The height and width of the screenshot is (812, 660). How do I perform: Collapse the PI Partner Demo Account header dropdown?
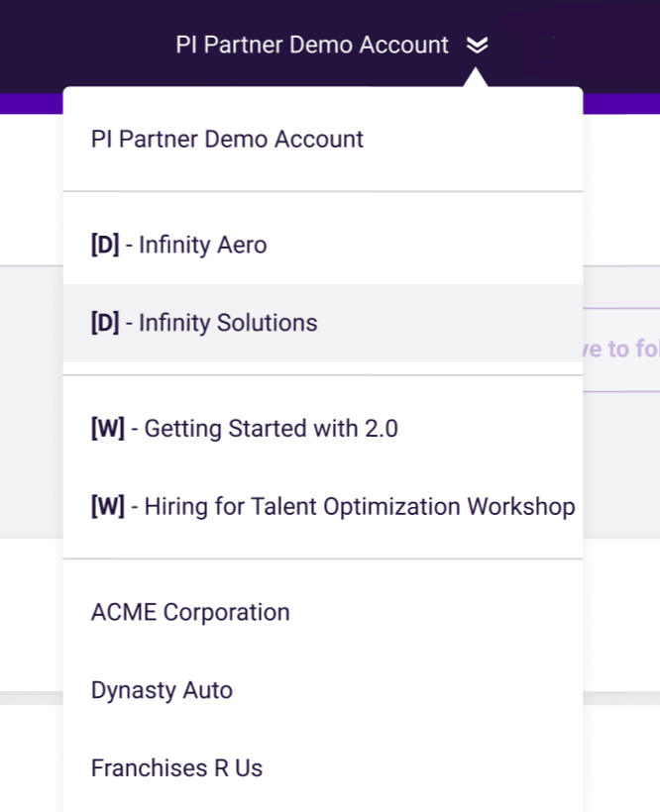[312, 46]
